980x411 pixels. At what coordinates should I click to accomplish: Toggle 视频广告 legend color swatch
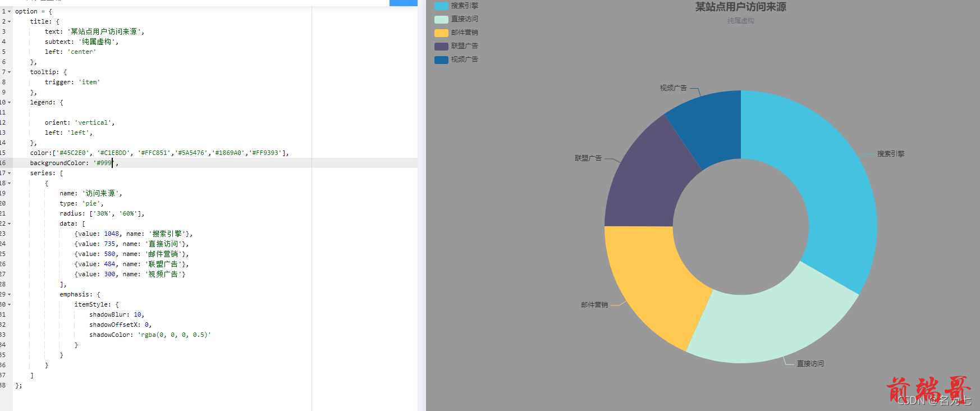point(441,60)
